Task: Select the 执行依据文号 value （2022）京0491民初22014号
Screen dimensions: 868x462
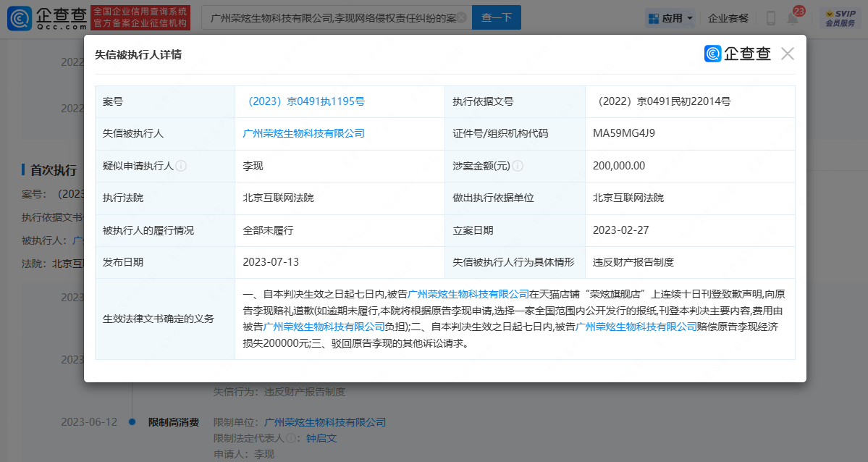Action: pyautogui.click(x=662, y=101)
